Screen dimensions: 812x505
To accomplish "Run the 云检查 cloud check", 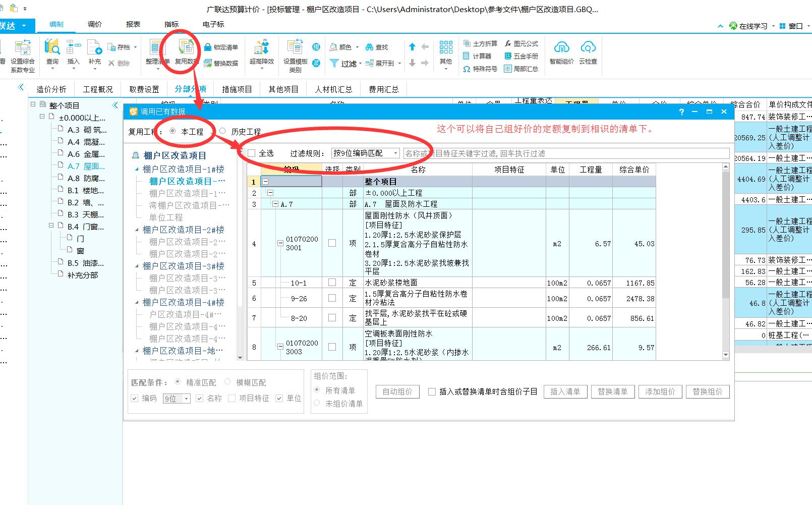I will [x=588, y=52].
